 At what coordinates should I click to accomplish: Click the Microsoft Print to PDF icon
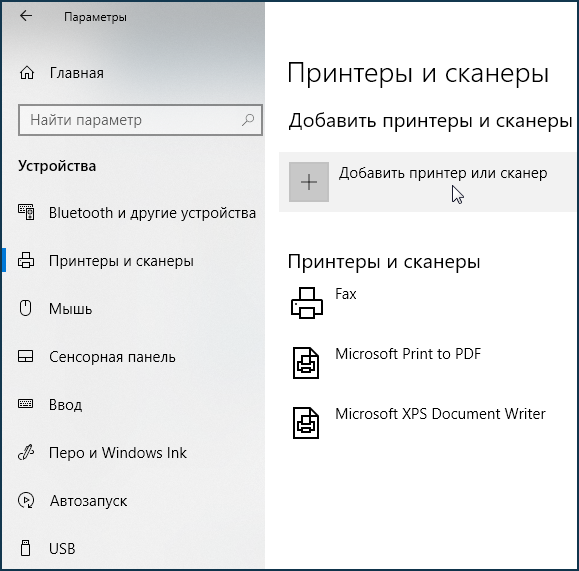(306, 363)
